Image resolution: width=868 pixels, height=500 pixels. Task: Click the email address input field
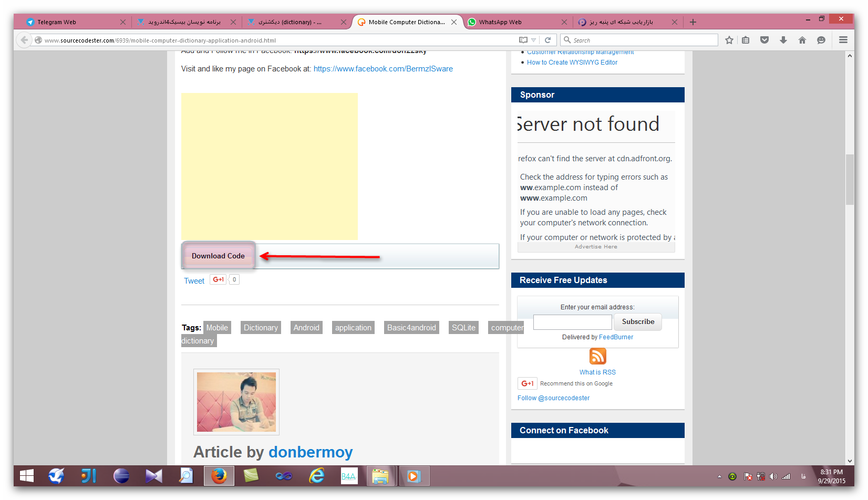pyautogui.click(x=572, y=322)
